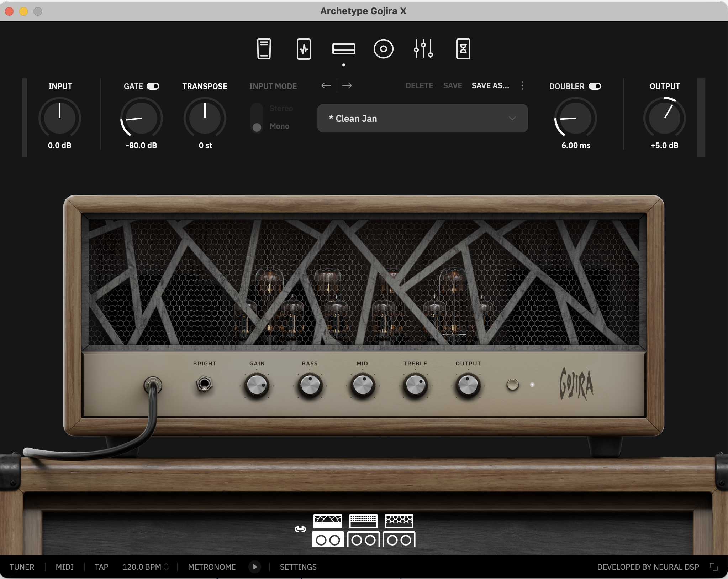Open the cabinet speaker section icon

pos(384,49)
